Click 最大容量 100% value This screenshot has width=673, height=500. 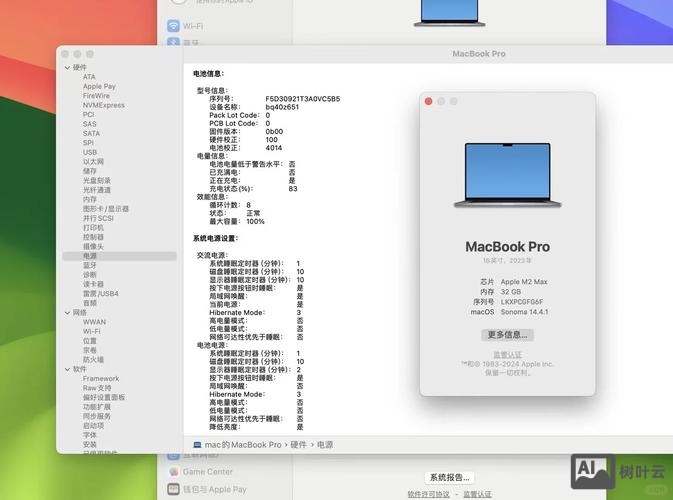[255, 221]
